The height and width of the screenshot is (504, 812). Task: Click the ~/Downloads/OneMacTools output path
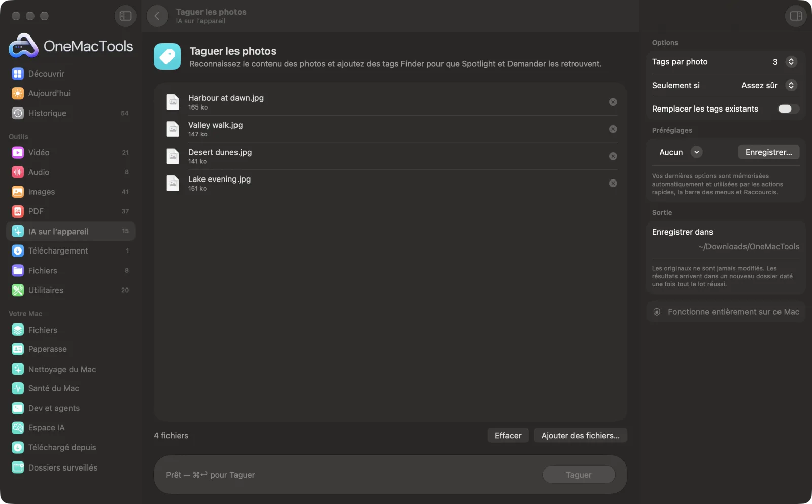(x=749, y=247)
